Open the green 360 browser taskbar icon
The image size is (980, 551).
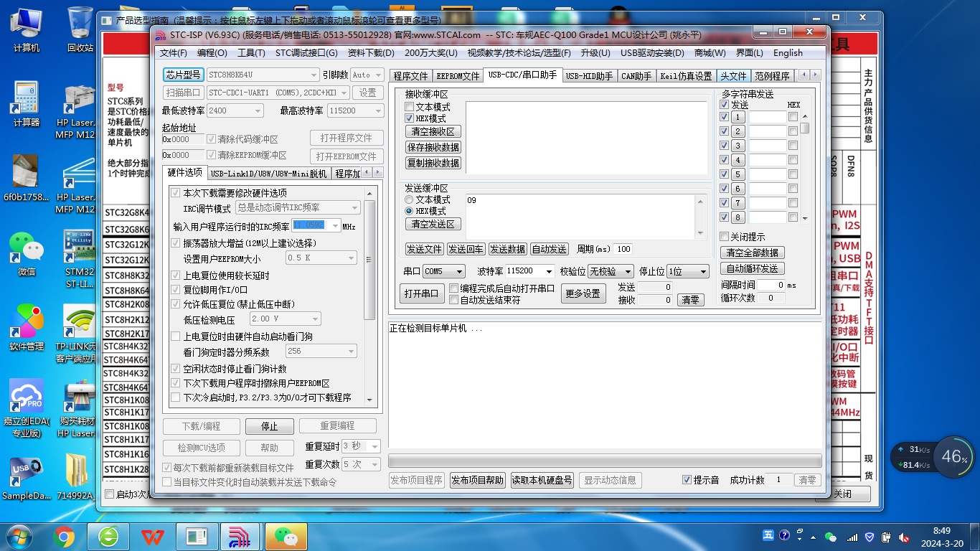[108, 536]
